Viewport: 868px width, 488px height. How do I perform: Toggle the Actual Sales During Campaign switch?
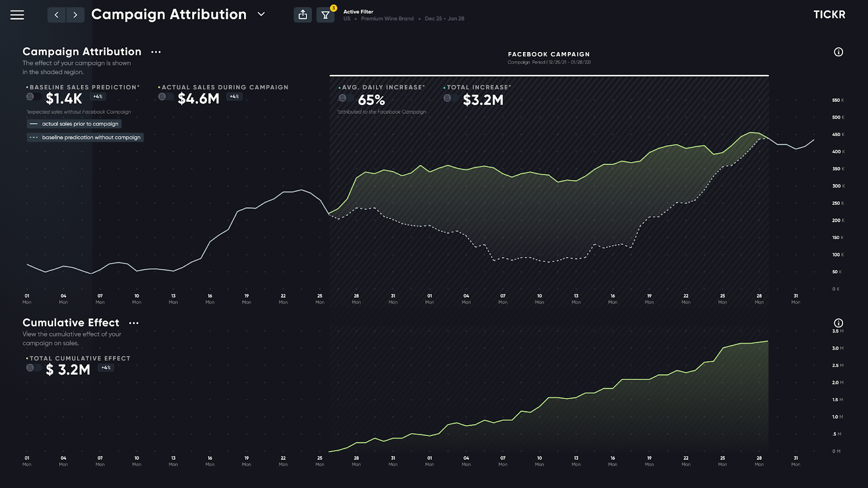[165, 97]
